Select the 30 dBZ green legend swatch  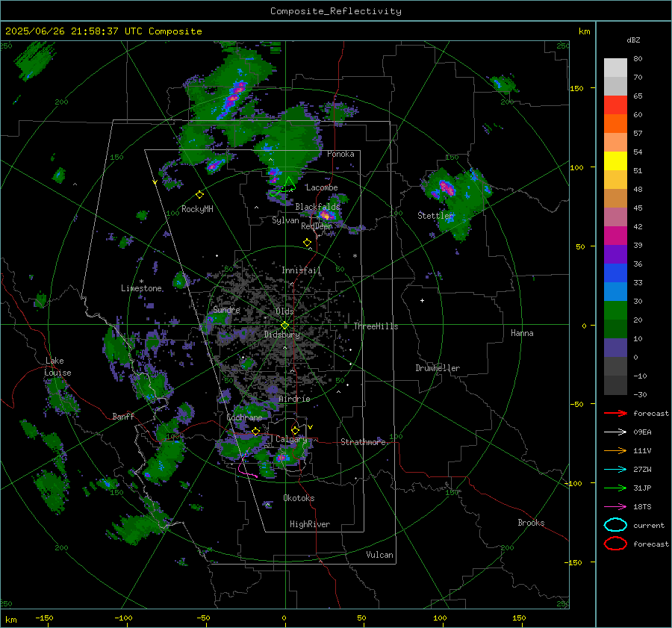(615, 311)
